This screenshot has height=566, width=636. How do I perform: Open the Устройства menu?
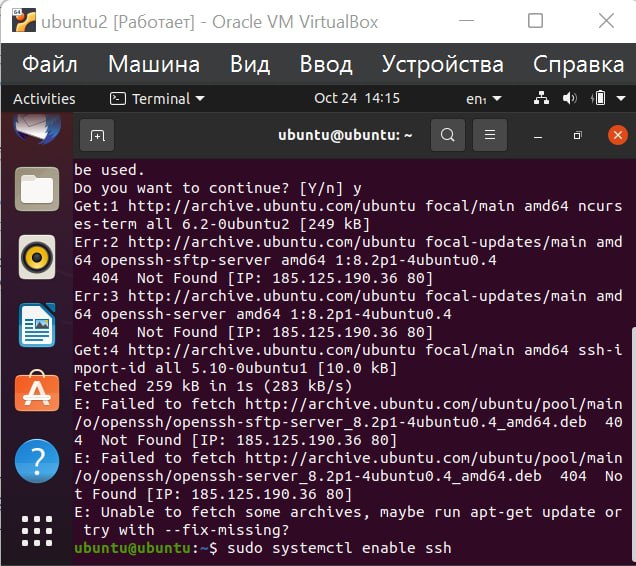(x=443, y=64)
